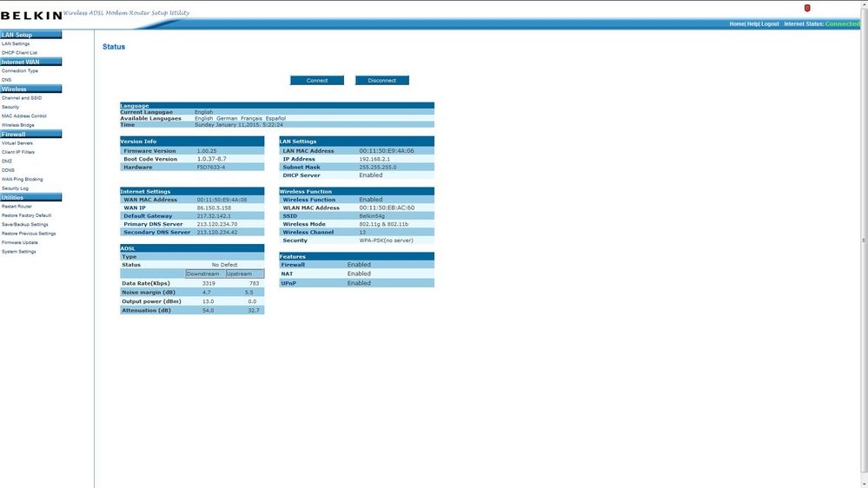Open Save/Backup Settings page
The width and height of the screenshot is (868, 488).
25,225
